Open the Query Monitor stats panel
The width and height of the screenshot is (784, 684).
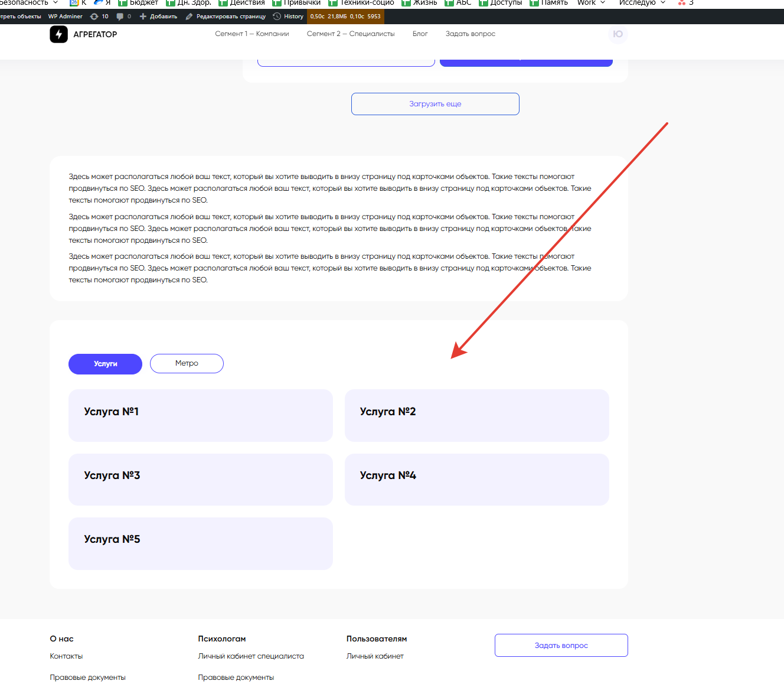coord(345,17)
